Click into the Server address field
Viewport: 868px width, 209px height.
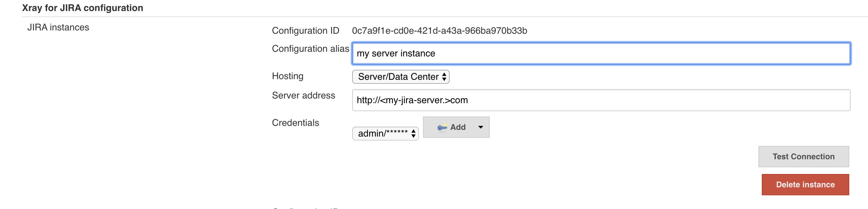click(601, 100)
